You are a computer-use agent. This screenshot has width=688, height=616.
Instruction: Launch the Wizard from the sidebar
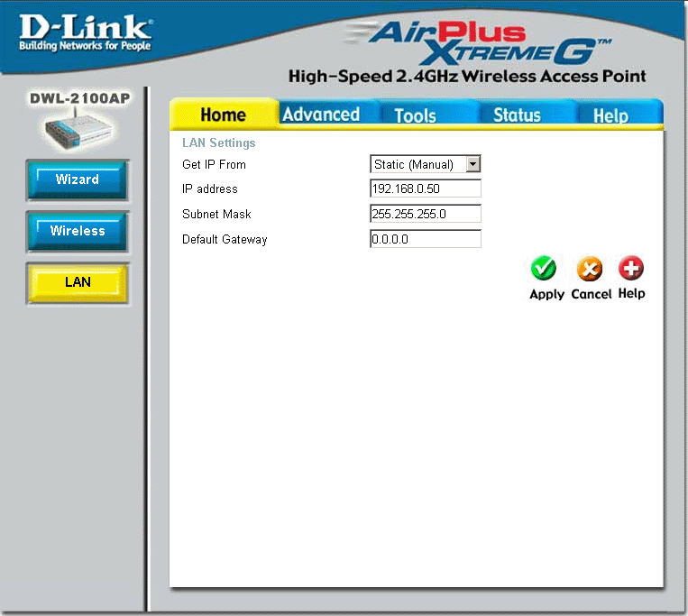pyautogui.click(x=78, y=179)
